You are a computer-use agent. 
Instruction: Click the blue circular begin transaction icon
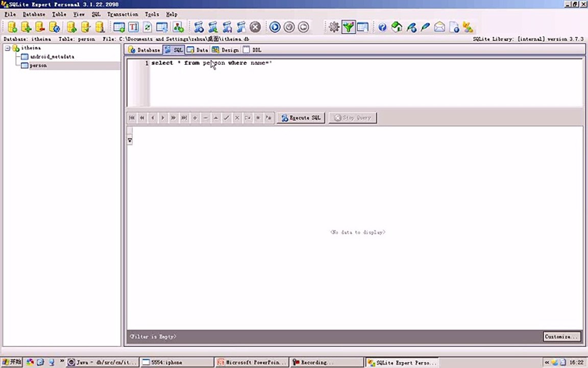pos(275,27)
